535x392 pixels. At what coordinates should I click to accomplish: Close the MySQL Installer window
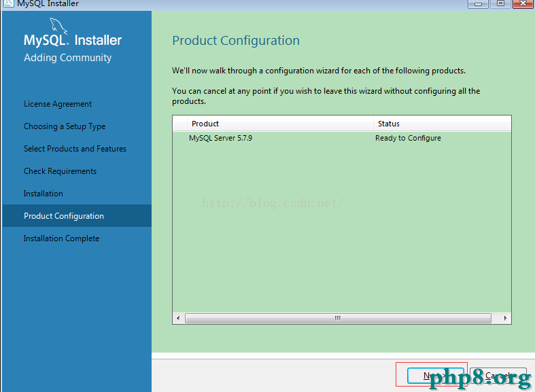pyautogui.click(x=523, y=4)
